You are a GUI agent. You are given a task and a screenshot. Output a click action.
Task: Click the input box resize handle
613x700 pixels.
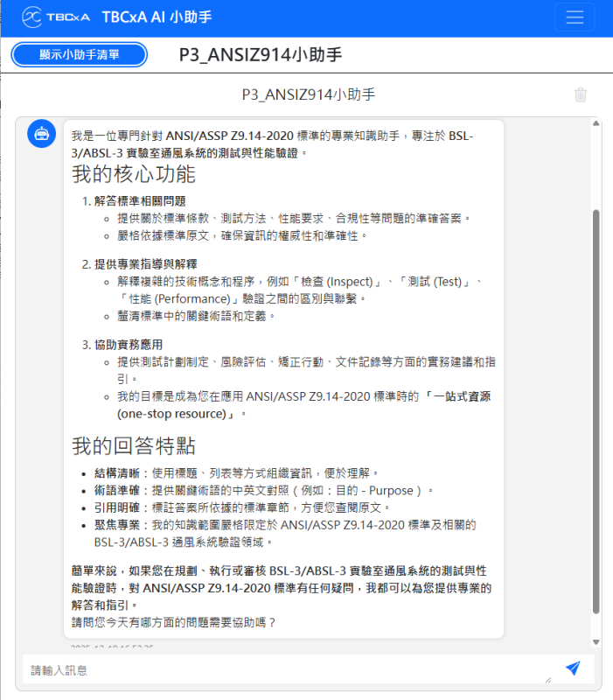point(548,679)
